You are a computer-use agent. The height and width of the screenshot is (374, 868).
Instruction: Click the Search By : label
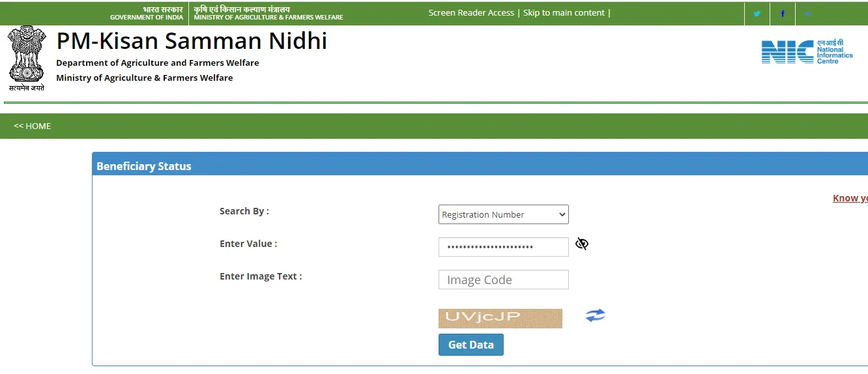244,211
